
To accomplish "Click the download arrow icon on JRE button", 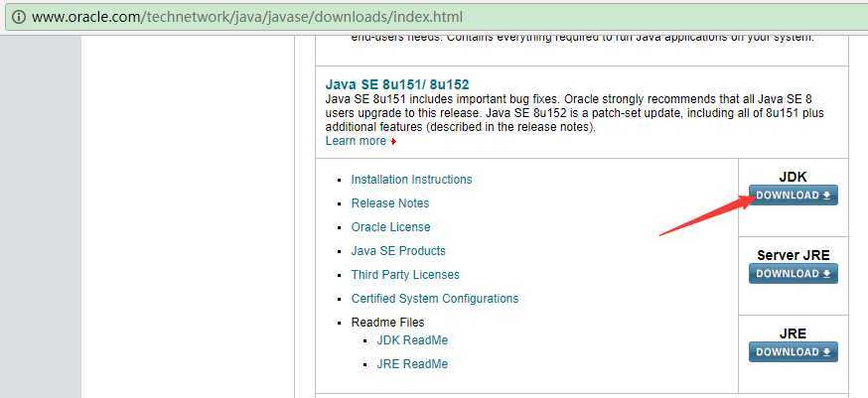I will point(826,352).
